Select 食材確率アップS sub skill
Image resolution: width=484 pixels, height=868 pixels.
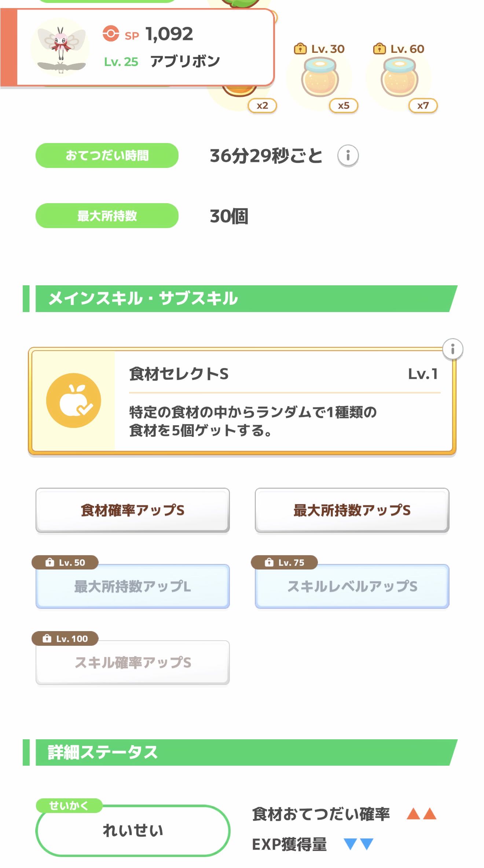(x=132, y=510)
